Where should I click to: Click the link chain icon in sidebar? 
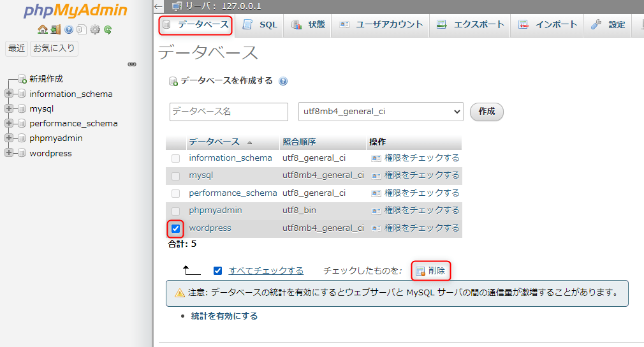click(x=132, y=64)
